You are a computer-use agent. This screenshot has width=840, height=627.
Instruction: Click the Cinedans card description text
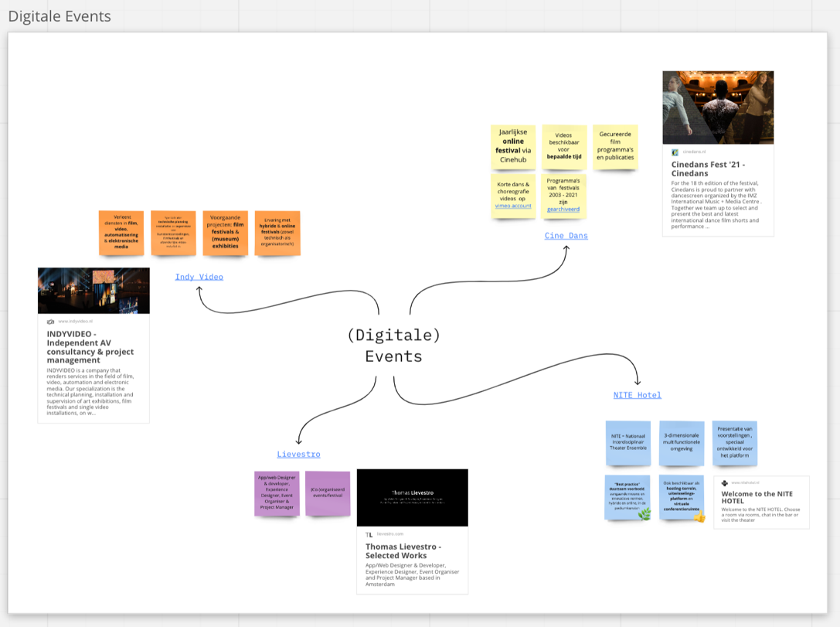[x=716, y=205]
